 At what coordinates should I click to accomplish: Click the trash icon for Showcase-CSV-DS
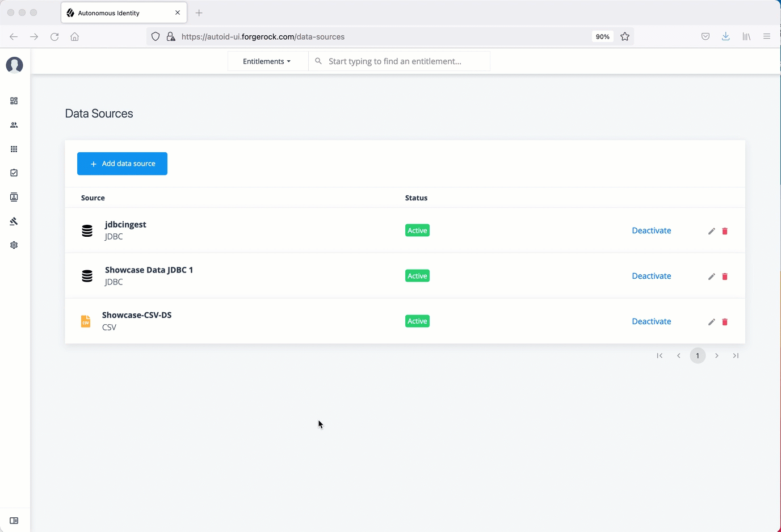tap(725, 322)
